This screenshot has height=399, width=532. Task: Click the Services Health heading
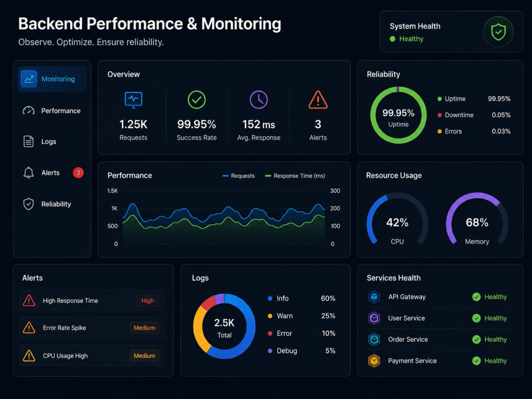(394, 278)
